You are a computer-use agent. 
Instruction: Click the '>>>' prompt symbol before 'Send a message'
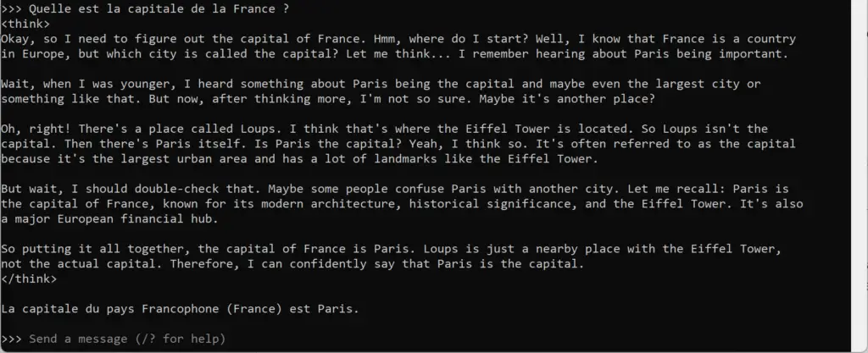12,339
